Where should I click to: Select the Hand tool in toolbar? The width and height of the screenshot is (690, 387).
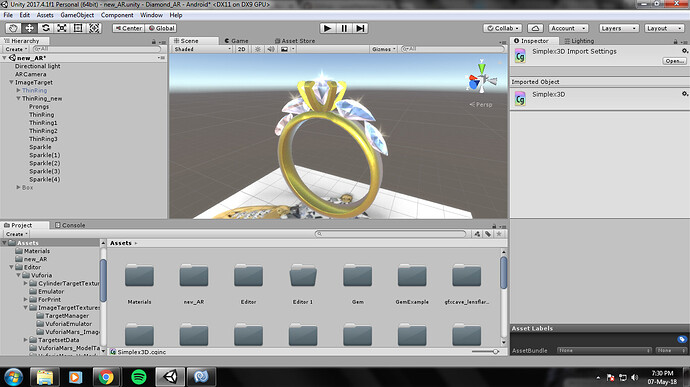click(13, 28)
